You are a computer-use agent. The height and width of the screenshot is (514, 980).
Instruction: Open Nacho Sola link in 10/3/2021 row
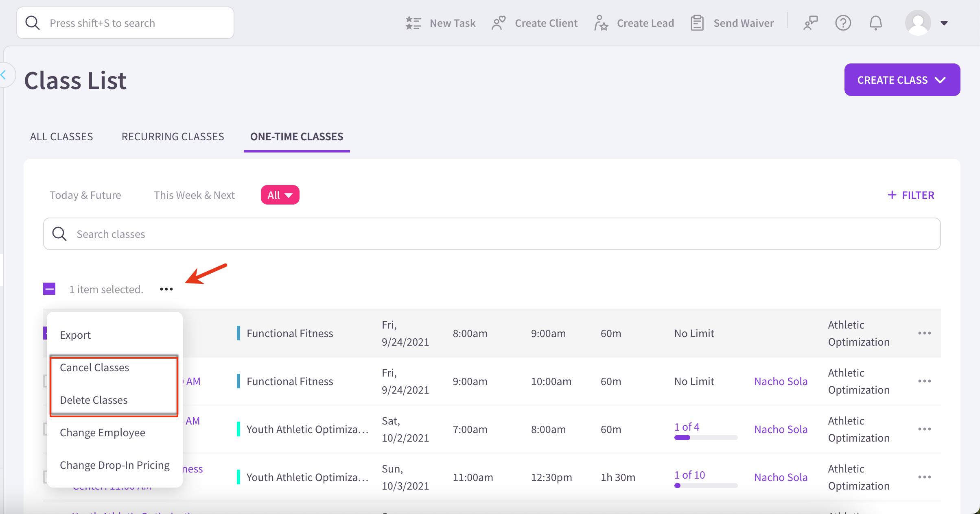pos(781,477)
